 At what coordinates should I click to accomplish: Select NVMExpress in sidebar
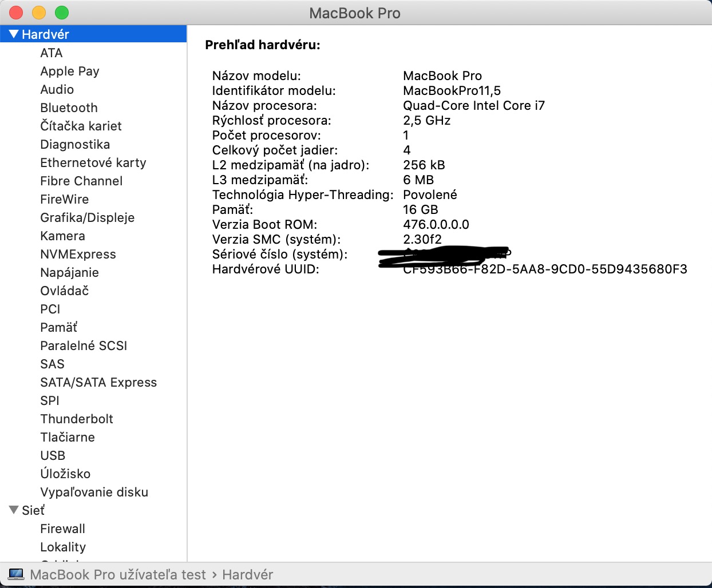(78, 254)
